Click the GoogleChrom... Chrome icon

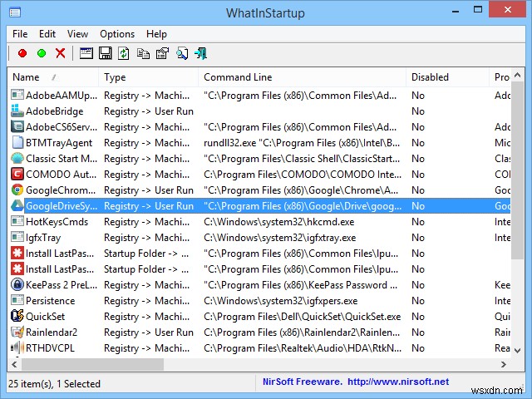(x=17, y=190)
